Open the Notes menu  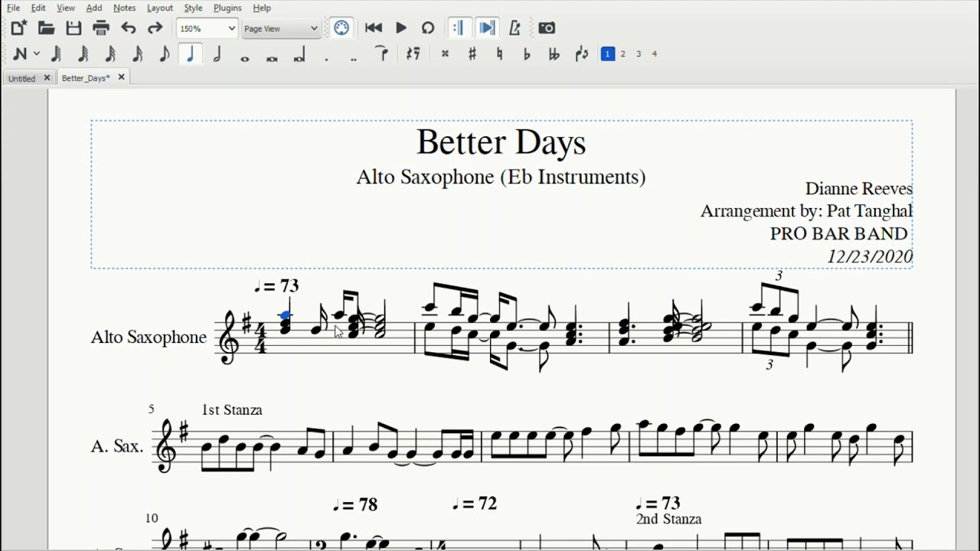[125, 8]
